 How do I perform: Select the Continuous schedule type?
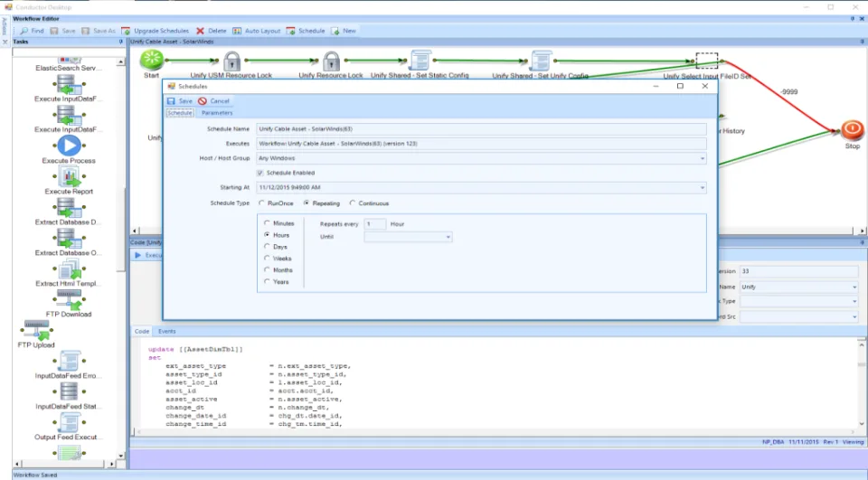[x=353, y=203]
